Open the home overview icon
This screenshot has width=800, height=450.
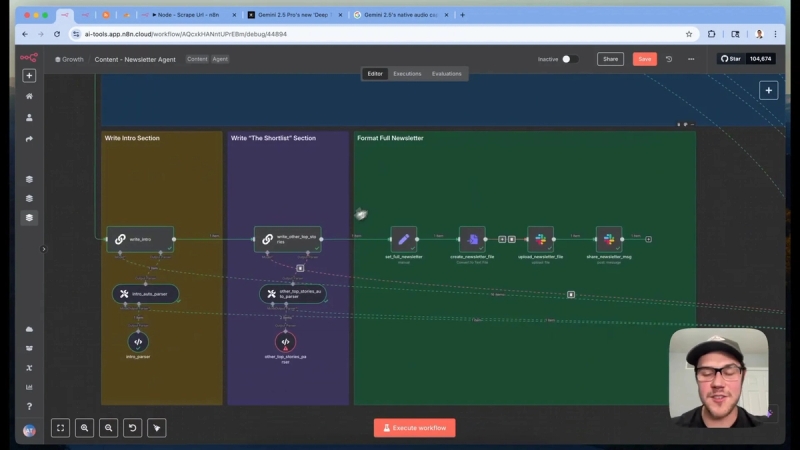coord(29,96)
